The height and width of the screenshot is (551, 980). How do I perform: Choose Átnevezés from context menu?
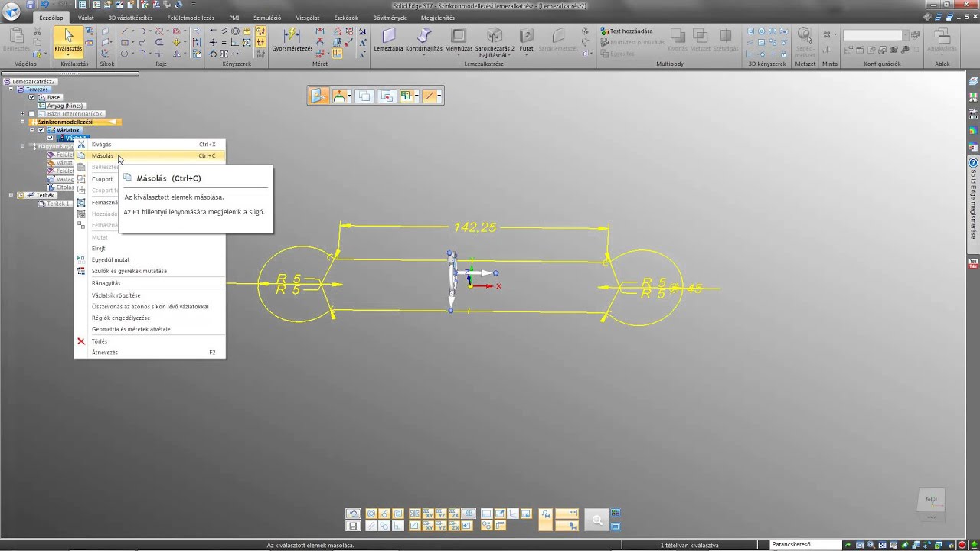tap(150, 353)
